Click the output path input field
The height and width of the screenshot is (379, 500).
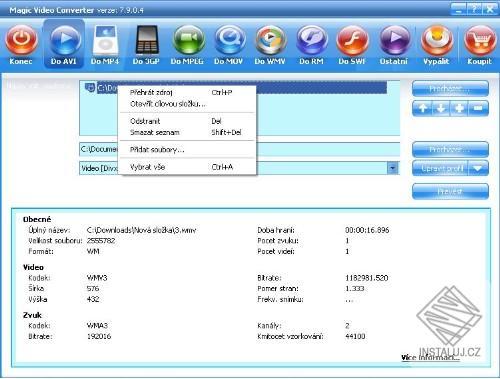tap(239, 149)
